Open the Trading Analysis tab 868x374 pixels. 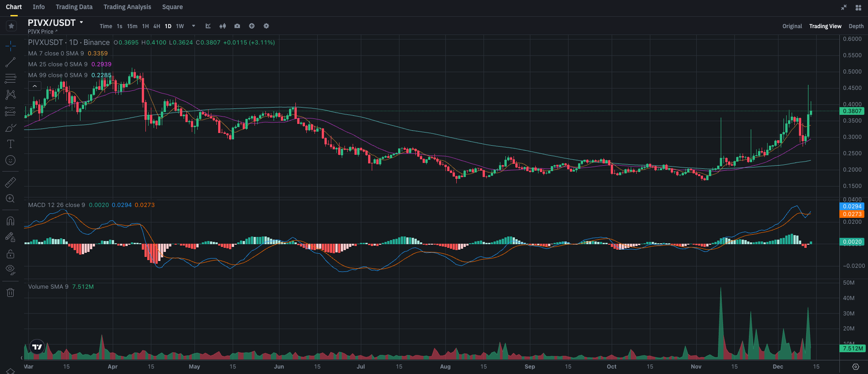pyautogui.click(x=127, y=7)
